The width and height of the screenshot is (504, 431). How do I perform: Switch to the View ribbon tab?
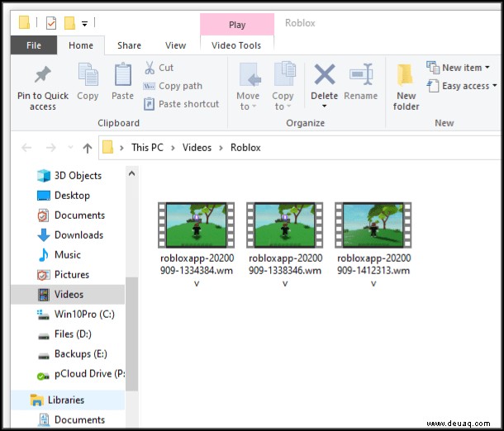175,45
